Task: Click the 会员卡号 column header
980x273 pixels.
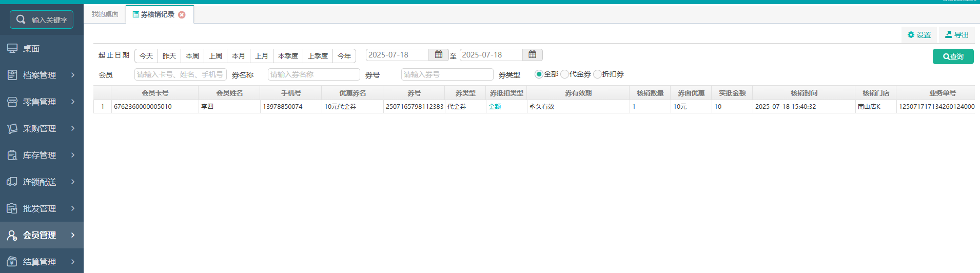Action: click(155, 93)
